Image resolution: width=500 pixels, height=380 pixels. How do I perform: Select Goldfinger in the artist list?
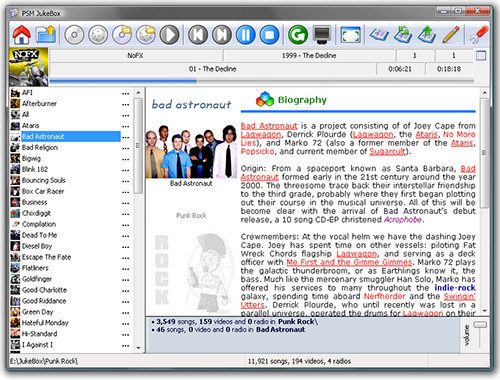click(x=37, y=279)
